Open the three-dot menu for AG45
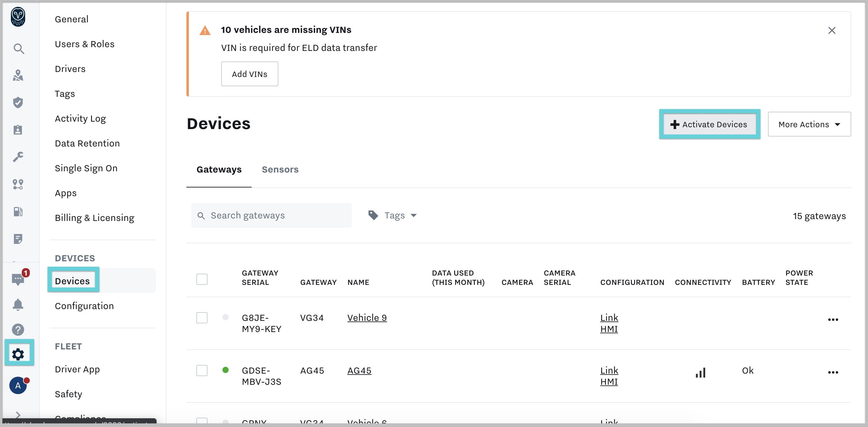 click(833, 372)
